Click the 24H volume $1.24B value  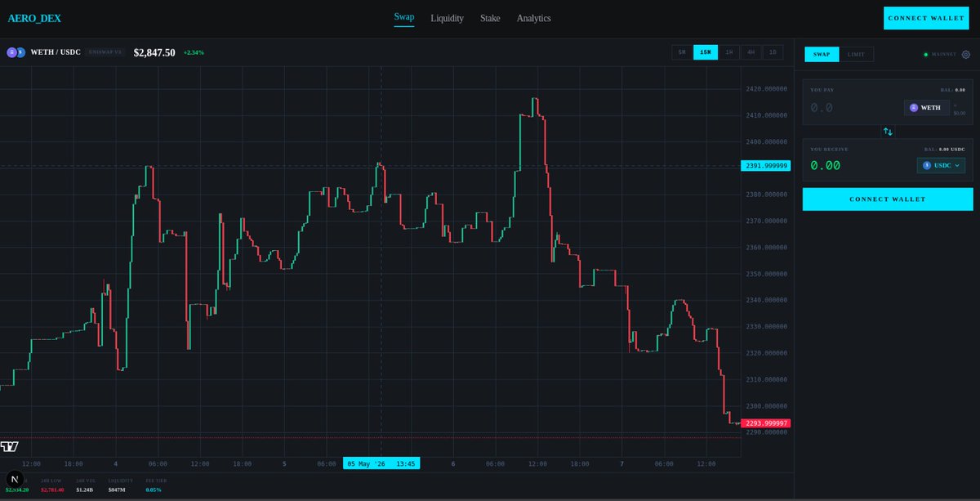click(84, 490)
